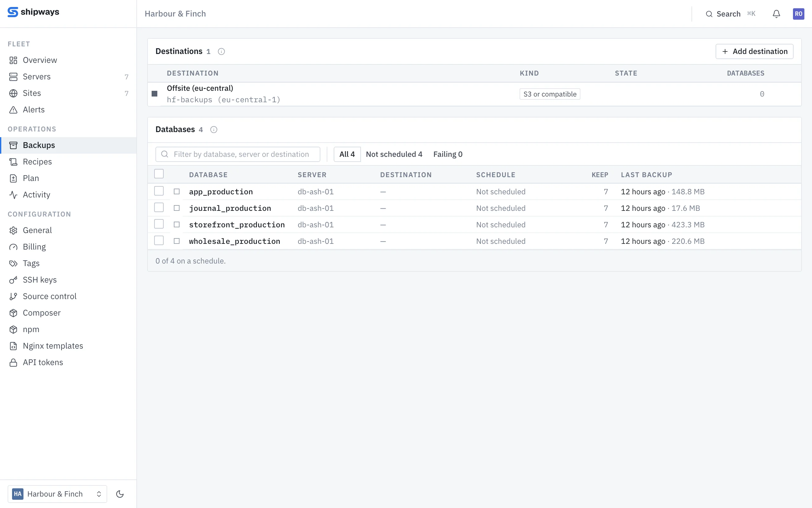Check the storefront_production row checkbox
This screenshot has height=508, width=812.
point(159,224)
